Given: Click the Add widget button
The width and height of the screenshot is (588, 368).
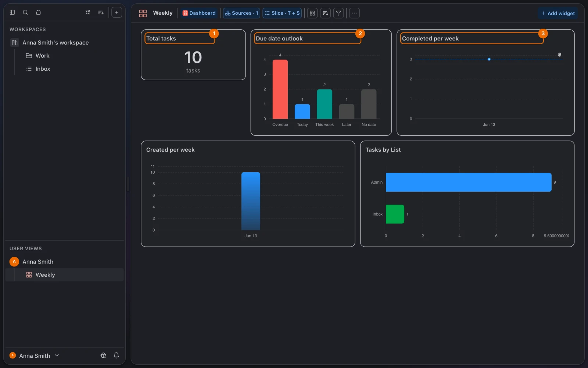Looking at the screenshot, I should [x=558, y=13].
